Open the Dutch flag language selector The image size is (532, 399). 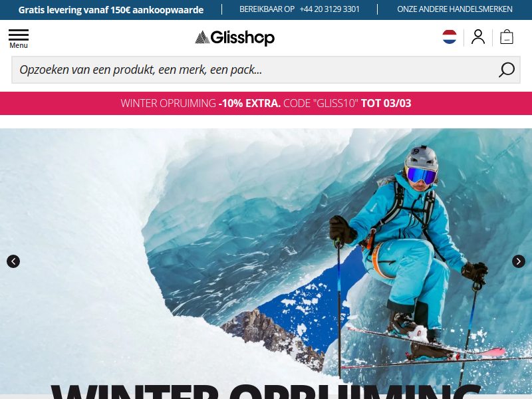coord(450,37)
